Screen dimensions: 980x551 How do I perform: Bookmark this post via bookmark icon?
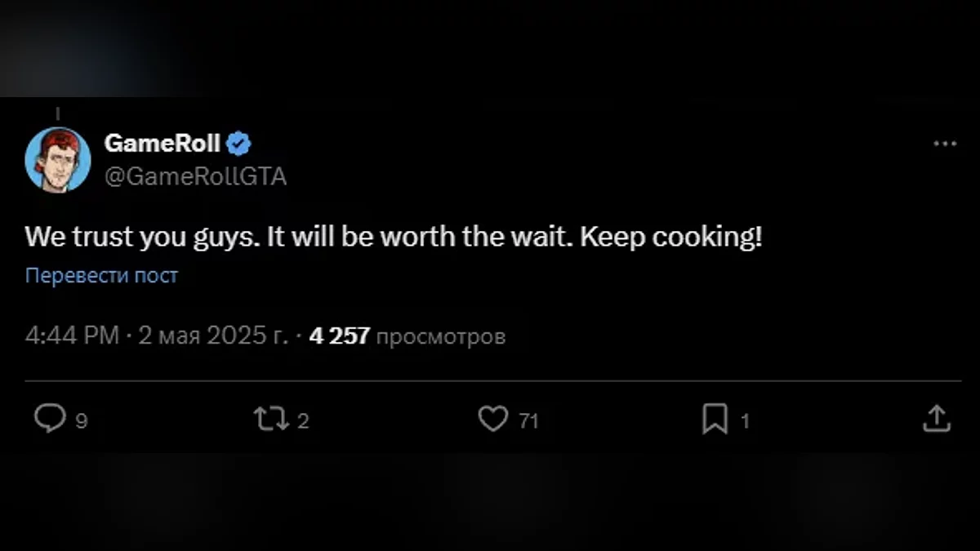tap(715, 420)
